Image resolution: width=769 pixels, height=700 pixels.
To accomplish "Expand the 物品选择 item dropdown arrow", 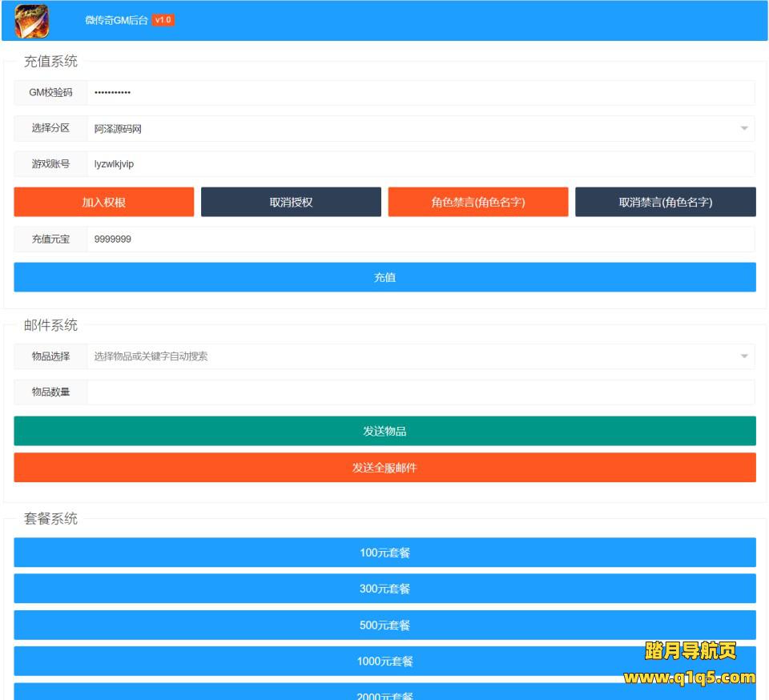I will point(743,356).
